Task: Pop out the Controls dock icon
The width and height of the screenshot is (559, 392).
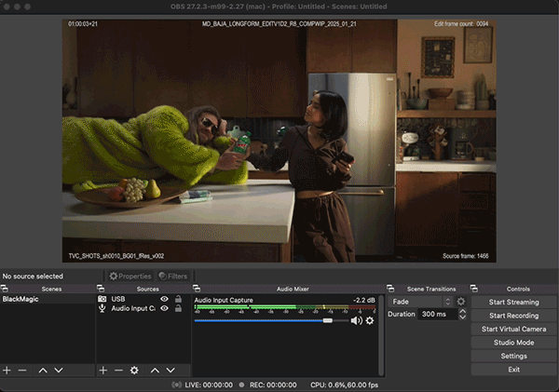Action: 474,289
